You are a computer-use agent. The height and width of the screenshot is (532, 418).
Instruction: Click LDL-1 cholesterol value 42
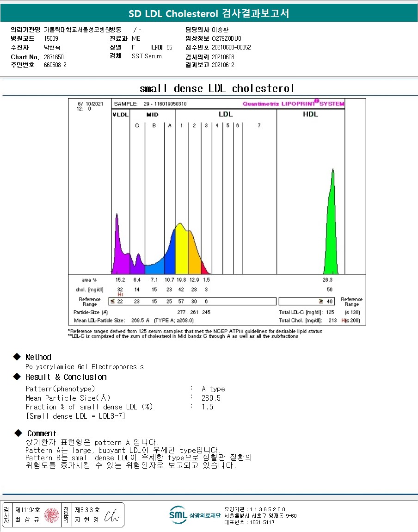(x=181, y=290)
